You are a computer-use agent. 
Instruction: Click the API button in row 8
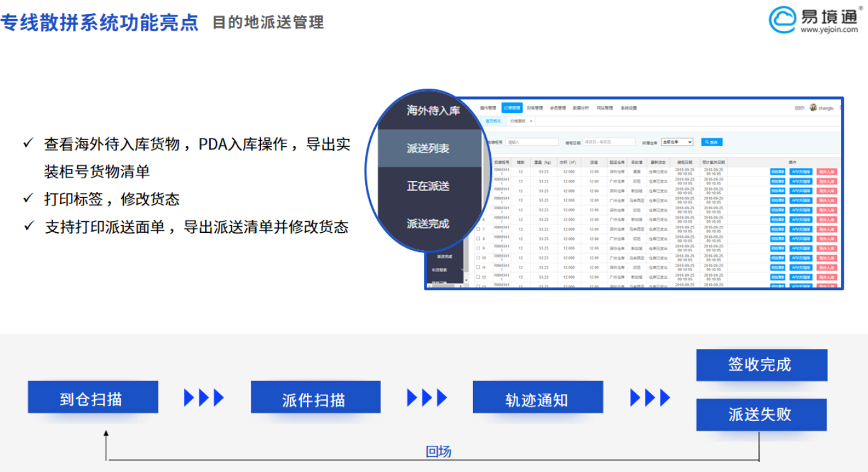click(x=801, y=239)
